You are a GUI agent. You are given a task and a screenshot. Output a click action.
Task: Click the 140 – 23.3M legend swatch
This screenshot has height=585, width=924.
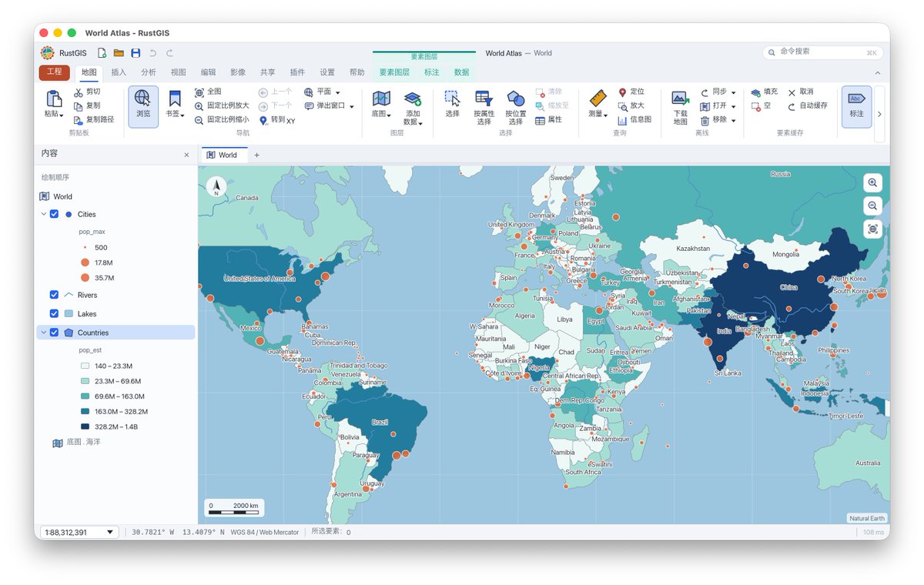85,366
